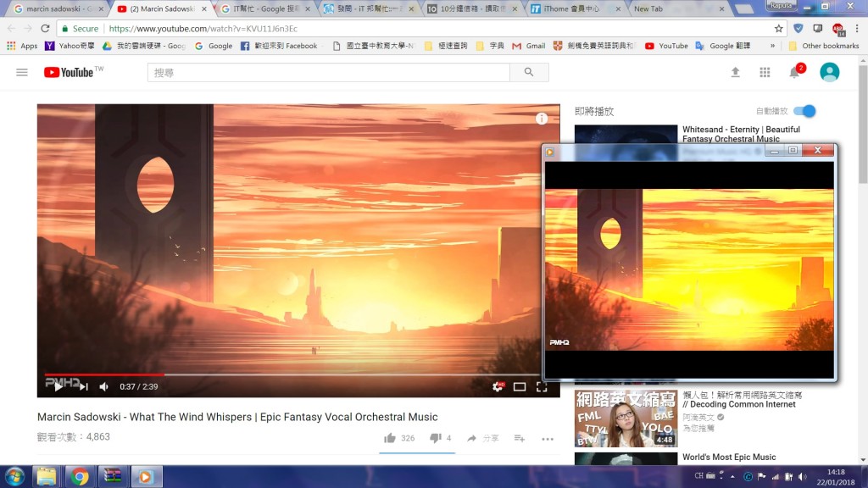Open the Whitesand - Eternity suggested video
The height and width of the screenshot is (488, 868).
coord(741,134)
